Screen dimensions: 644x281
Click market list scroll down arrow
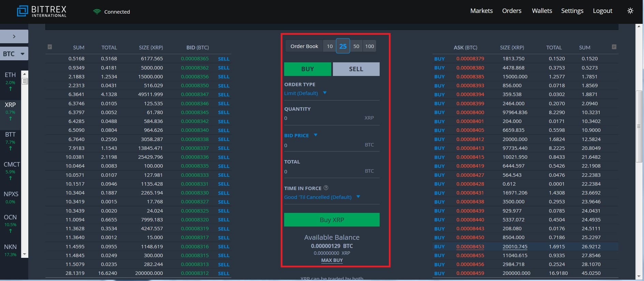pos(24,254)
